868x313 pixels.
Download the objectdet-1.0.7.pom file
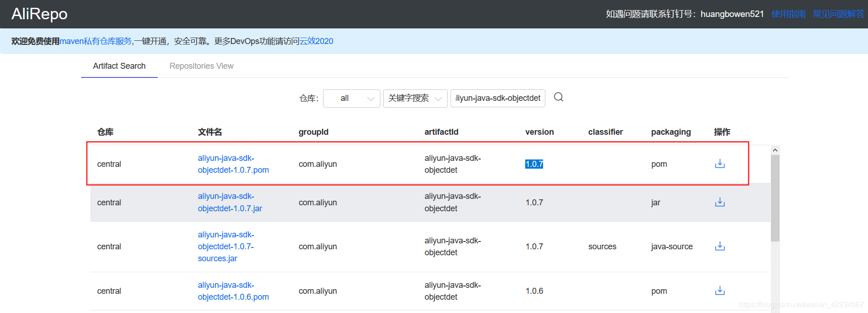click(x=720, y=164)
